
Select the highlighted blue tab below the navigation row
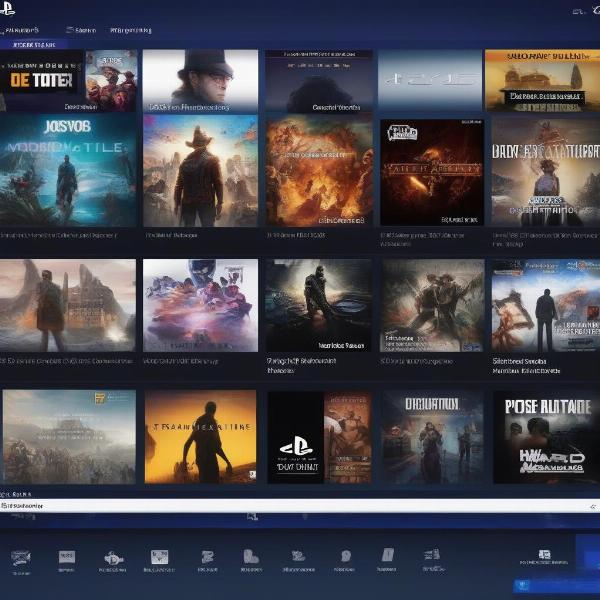click(x=34, y=45)
